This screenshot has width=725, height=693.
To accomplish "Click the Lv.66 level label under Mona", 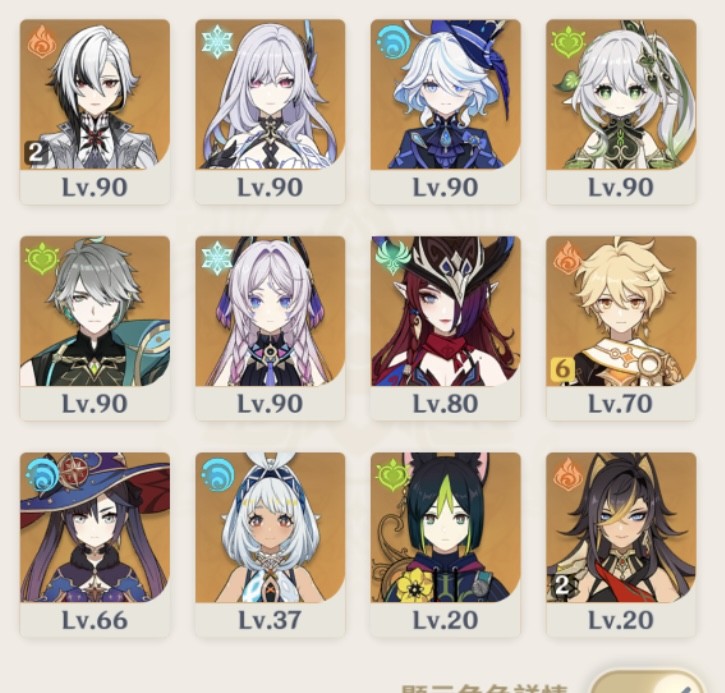I will tap(95, 620).
